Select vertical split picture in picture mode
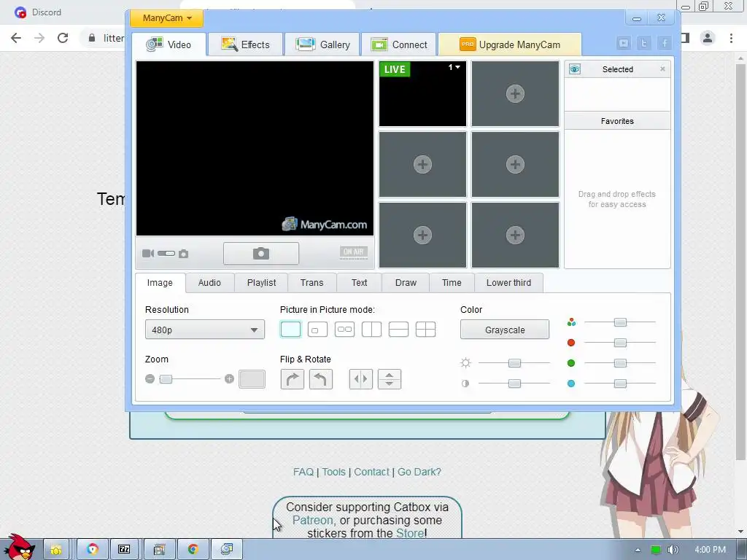The image size is (747, 560). pos(371,330)
